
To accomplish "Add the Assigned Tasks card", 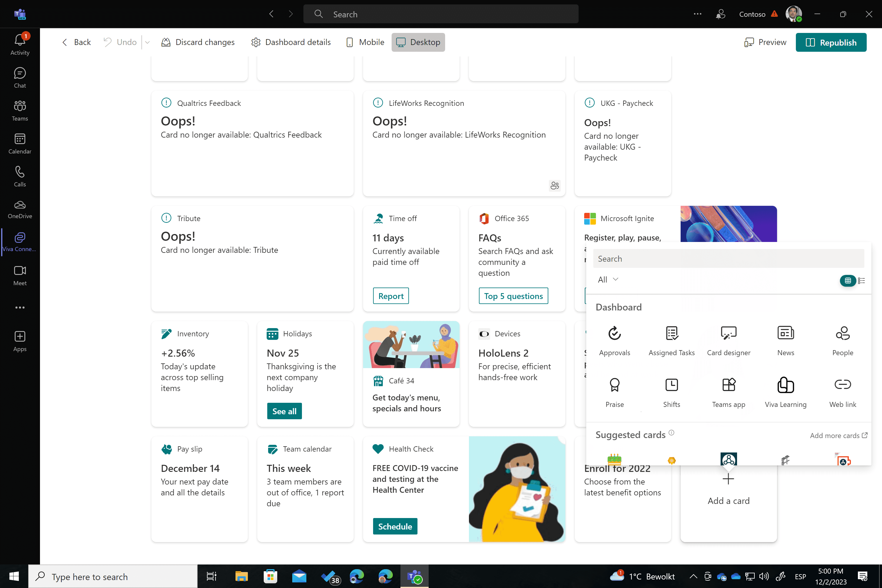I will (671, 341).
